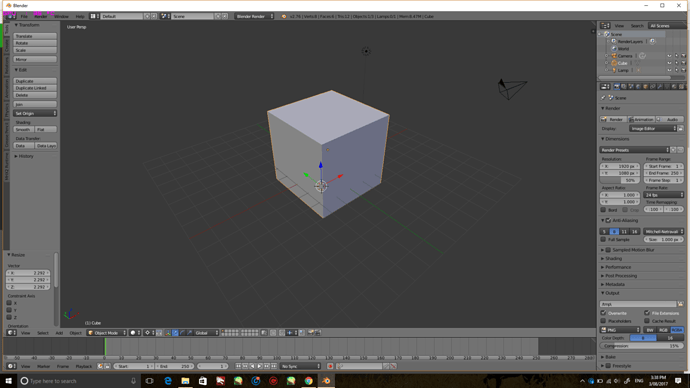Open the Blender Render engine dropdown
This screenshot has width=690, height=388.
pos(254,16)
